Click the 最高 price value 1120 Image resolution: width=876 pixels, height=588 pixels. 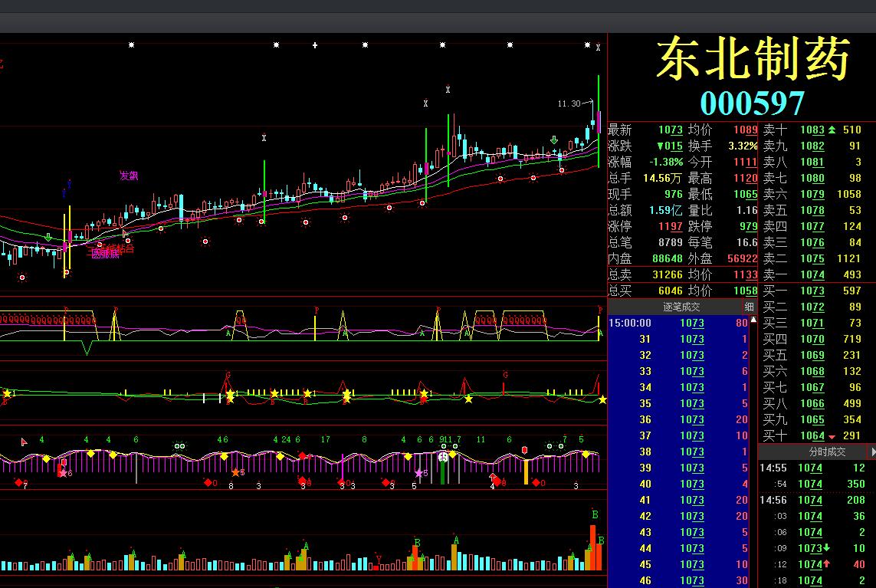[745, 178]
